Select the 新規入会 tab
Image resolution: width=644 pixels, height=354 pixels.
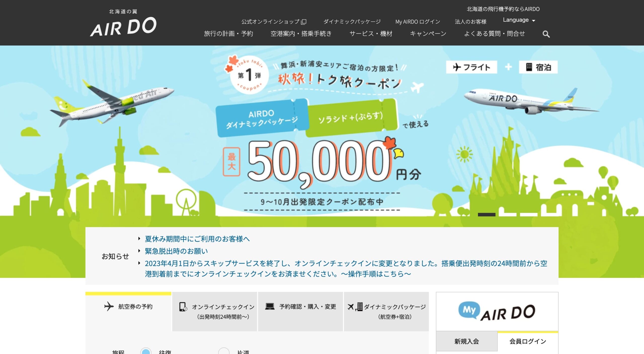point(467,341)
